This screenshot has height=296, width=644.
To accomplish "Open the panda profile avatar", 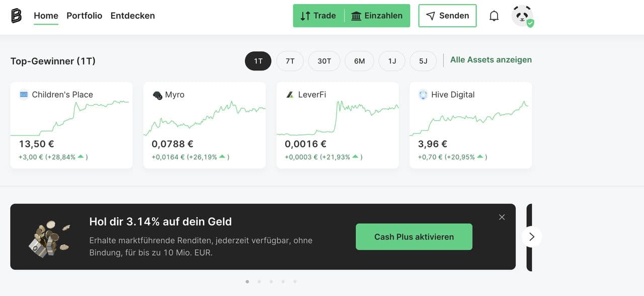I will pyautogui.click(x=522, y=16).
